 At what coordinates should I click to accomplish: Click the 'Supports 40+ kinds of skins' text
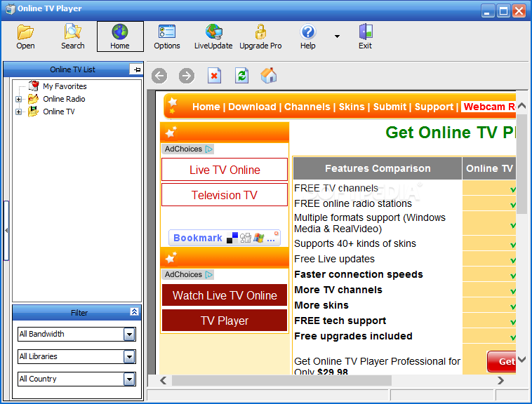(355, 243)
